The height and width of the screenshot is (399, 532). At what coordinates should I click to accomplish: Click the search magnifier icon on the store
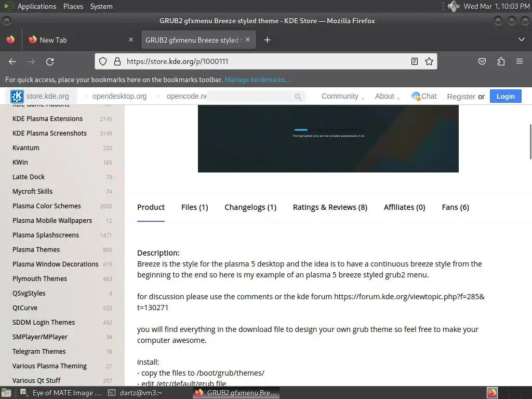point(298,97)
